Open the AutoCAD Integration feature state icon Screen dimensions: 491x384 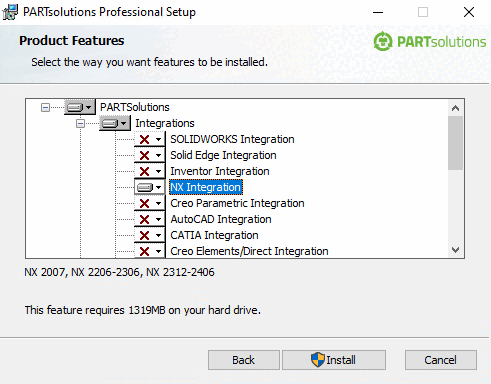pos(150,219)
